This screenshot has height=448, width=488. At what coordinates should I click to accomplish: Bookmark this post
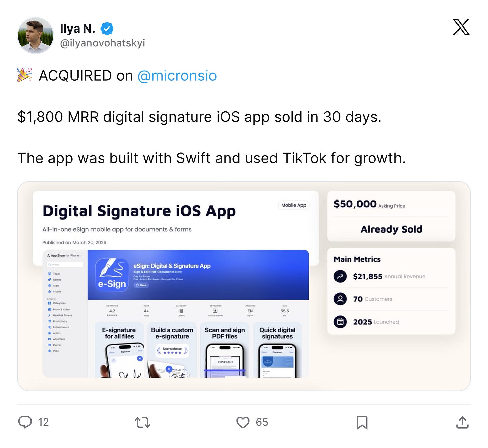tap(362, 423)
